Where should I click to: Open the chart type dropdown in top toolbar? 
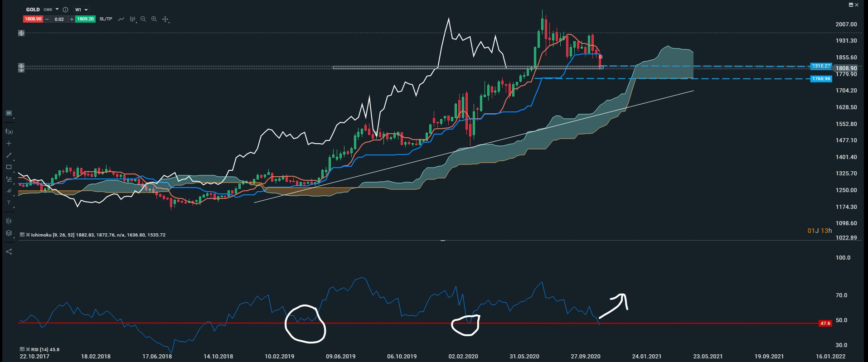click(133, 19)
